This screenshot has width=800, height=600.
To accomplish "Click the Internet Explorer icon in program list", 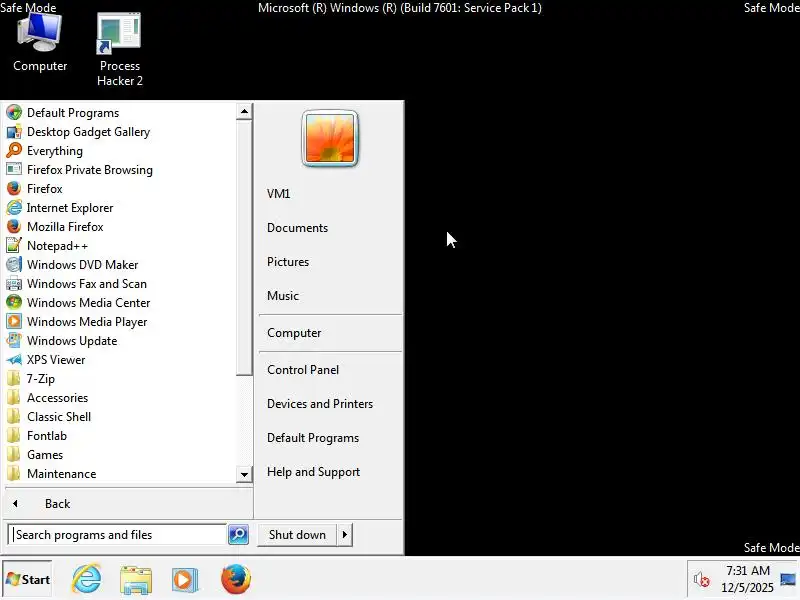I will click(x=14, y=208).
